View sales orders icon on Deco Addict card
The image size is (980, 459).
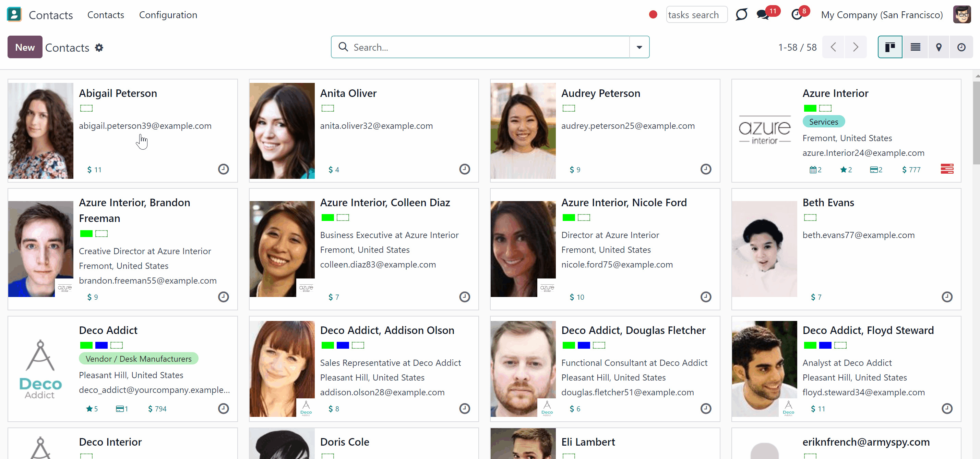122,409
